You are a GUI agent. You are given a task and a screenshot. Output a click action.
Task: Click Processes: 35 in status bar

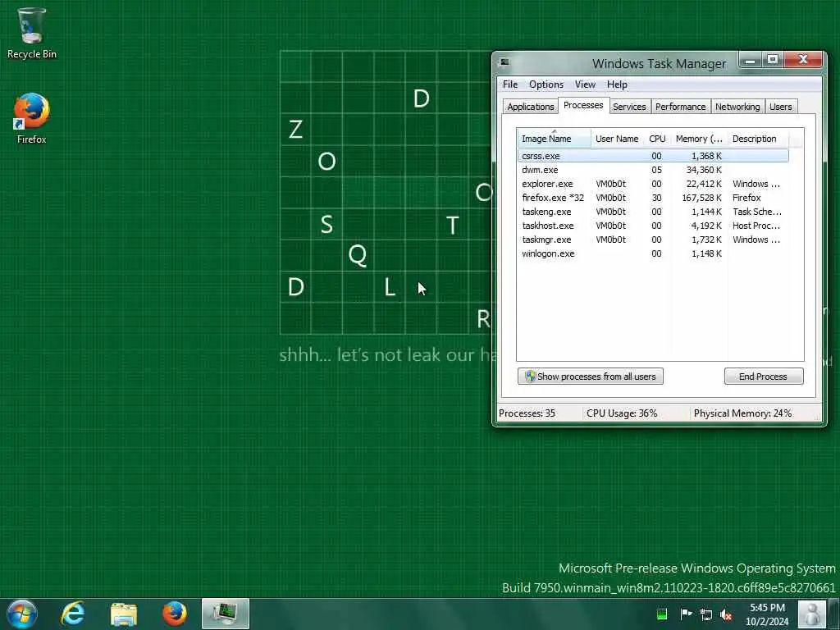pyautogui.click(x=527, y=413)
